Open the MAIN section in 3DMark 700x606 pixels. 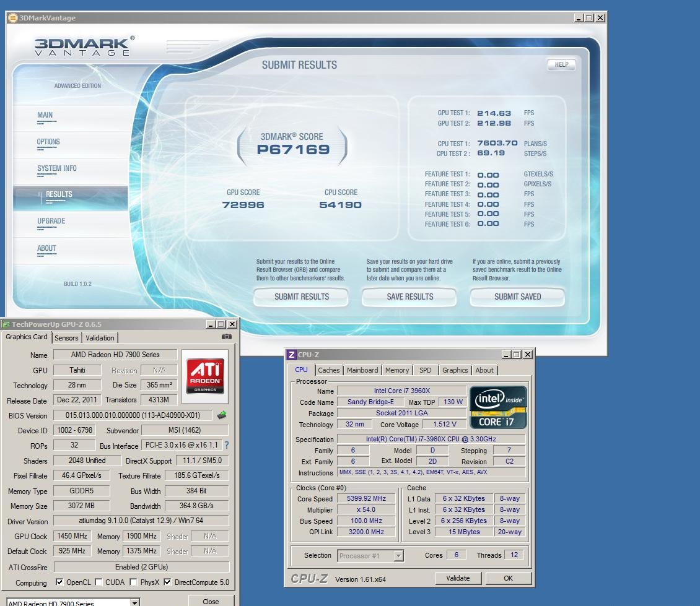45,115
